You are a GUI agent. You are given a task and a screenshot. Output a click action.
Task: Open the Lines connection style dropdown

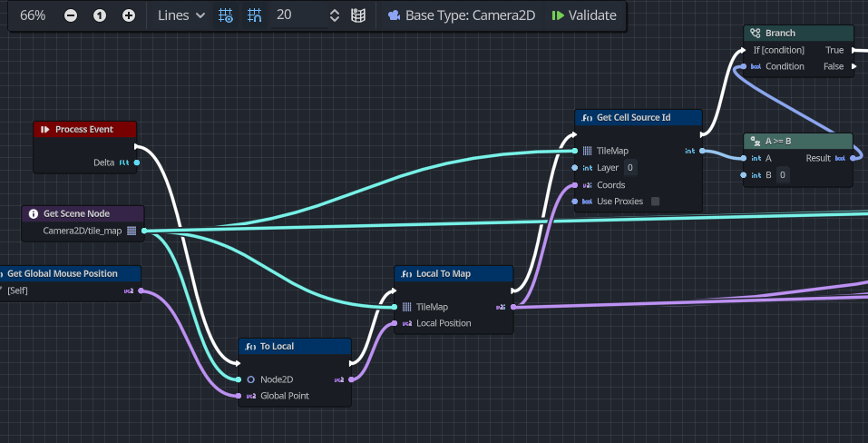tap(181, 15)
